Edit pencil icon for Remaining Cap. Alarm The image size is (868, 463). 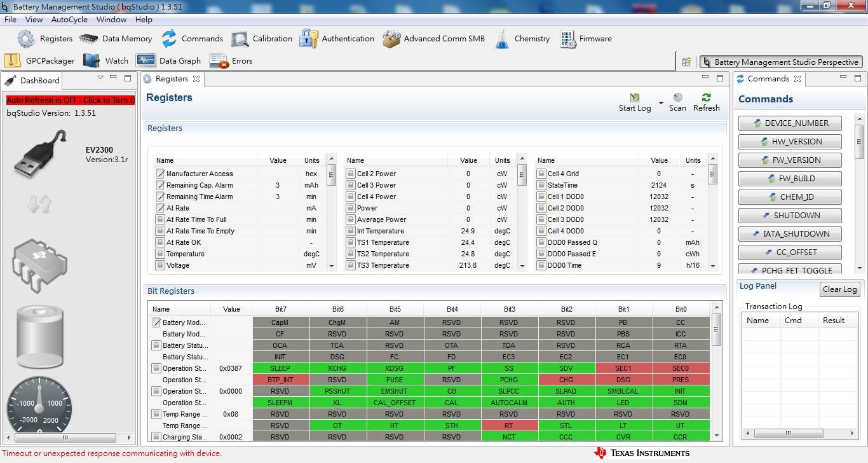click(x=160, y=185)
